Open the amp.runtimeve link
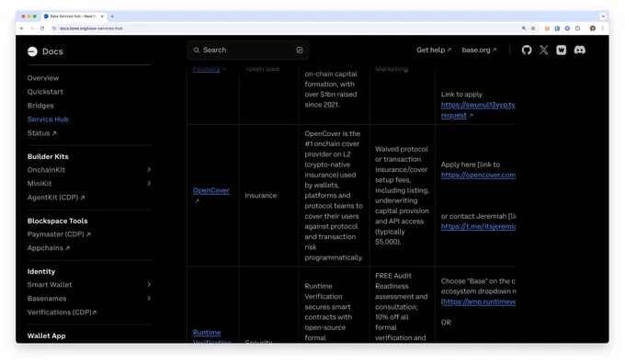This screenshot has height=364, width=625. [479, 301]
